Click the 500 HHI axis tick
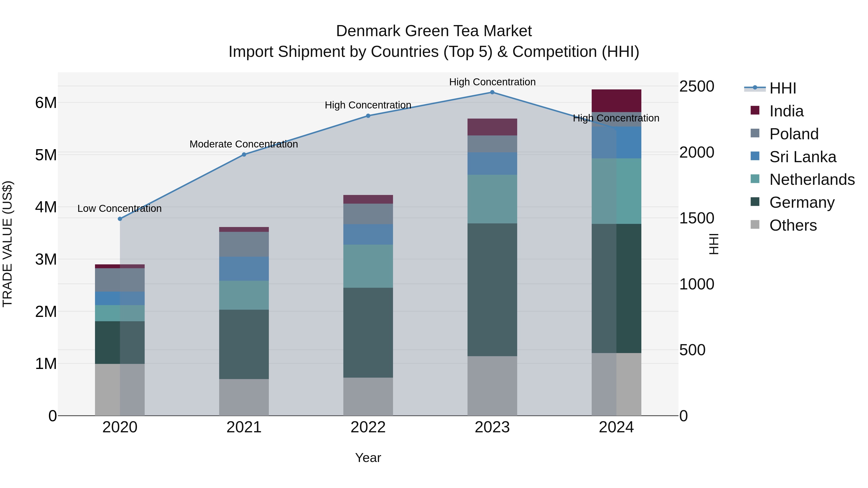The height and width of the screenshot is (488, 868). [692, 350]
